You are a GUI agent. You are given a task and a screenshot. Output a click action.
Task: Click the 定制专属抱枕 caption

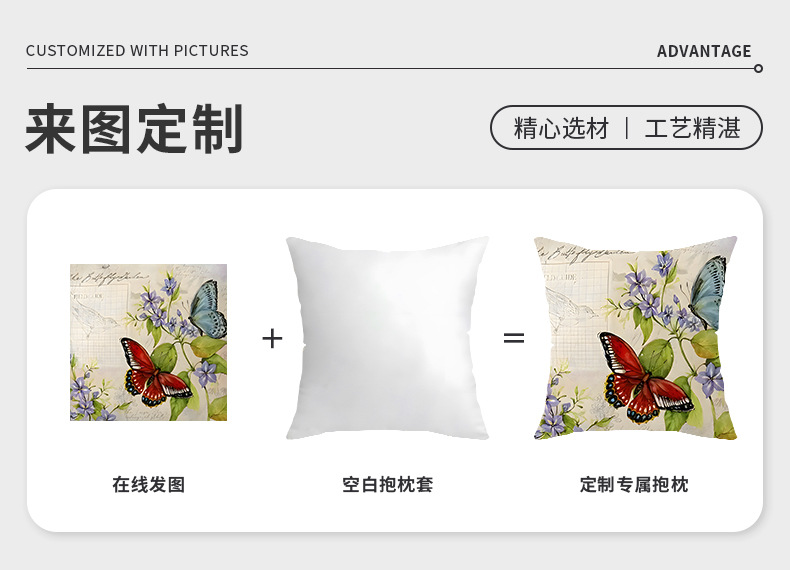pos(634,484)
